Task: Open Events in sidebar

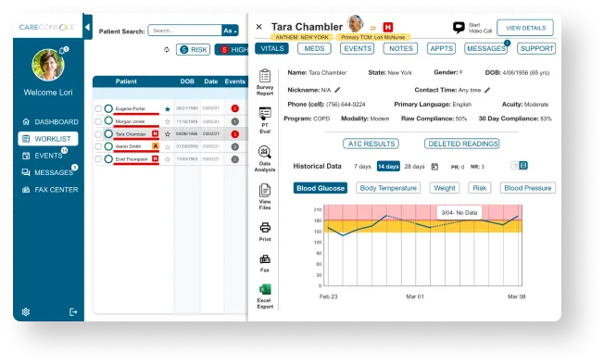Action: [44, 156]
